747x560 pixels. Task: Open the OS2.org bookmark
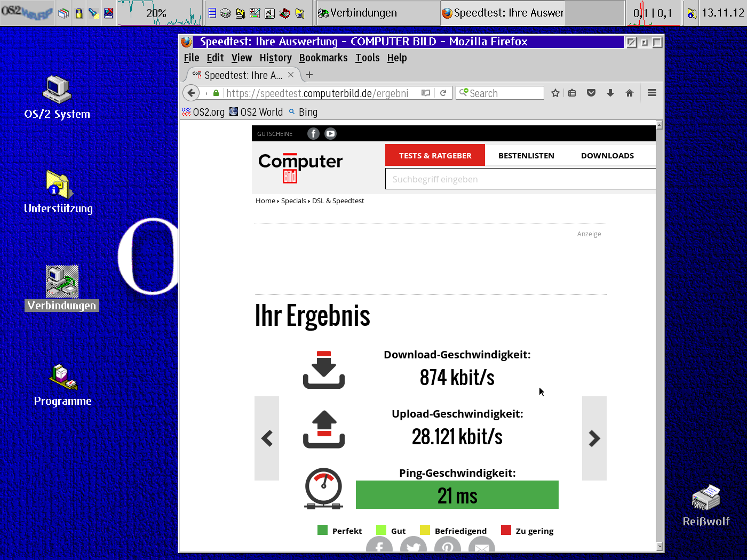pos(203,112)
